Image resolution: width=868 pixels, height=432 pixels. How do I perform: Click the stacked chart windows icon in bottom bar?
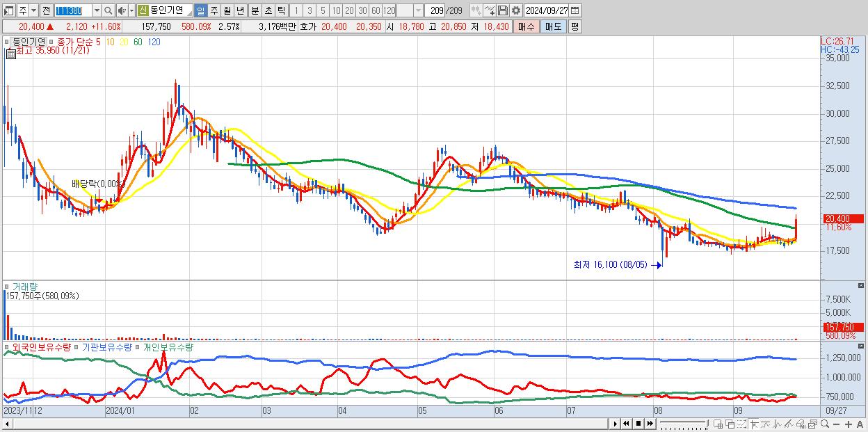pos(812,424)
